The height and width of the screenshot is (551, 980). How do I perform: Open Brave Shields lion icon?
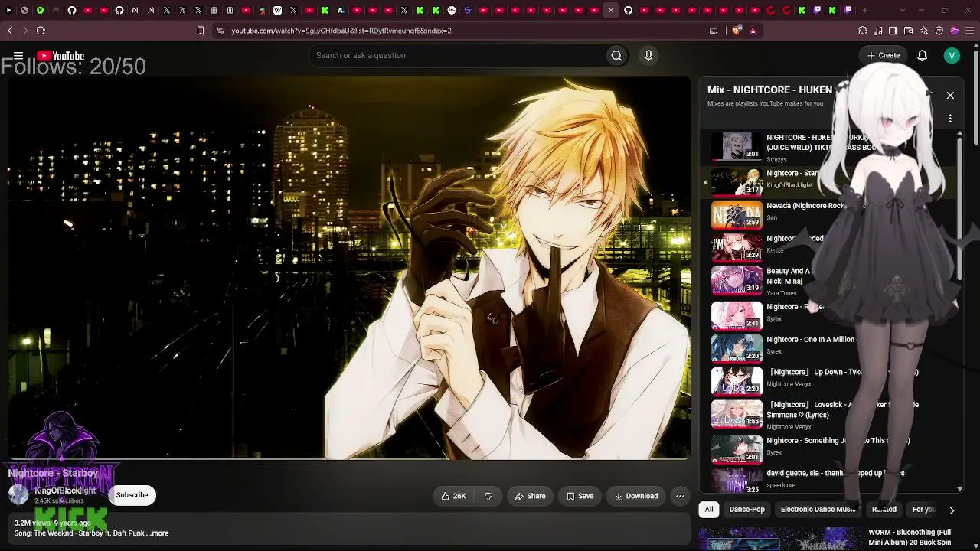[737, 31]
